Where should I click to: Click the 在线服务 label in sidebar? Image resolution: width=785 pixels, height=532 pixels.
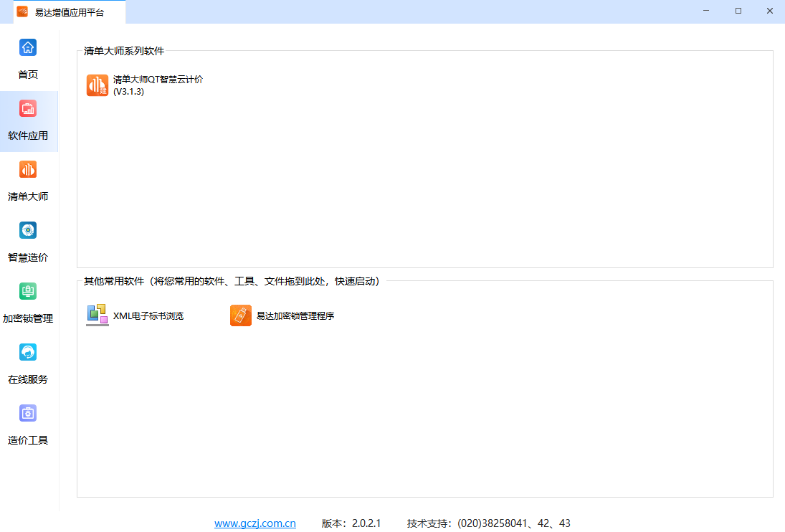(x=28, y=379)
